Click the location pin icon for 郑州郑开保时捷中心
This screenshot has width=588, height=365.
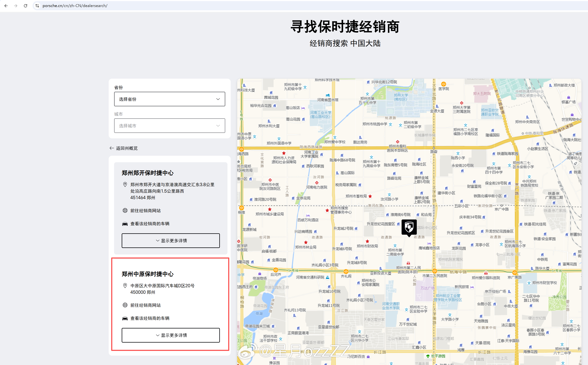tap(125, 184)
